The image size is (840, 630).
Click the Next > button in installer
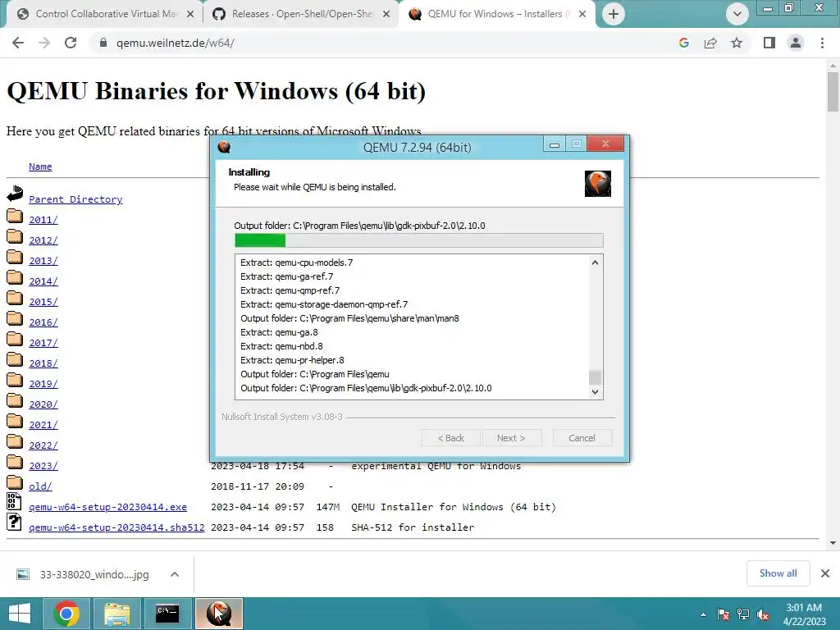click(511, 438)
